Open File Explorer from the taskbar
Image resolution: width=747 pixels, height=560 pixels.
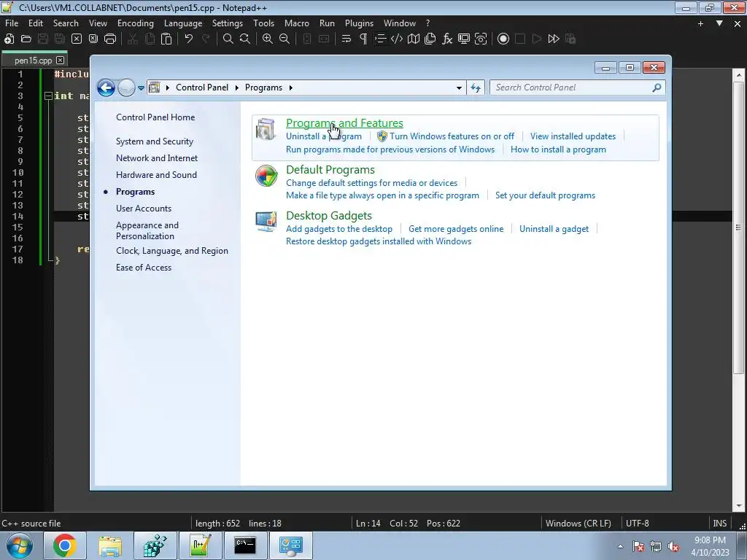[x=110, y=545]
